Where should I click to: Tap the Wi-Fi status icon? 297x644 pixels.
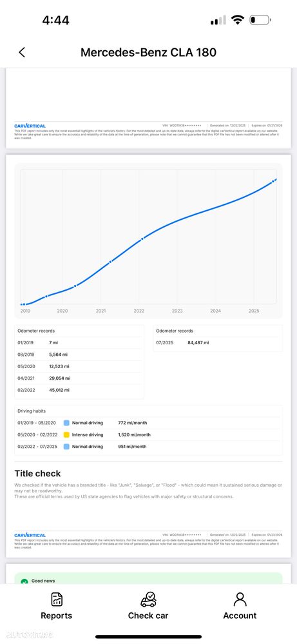click(x=237, y=20)
